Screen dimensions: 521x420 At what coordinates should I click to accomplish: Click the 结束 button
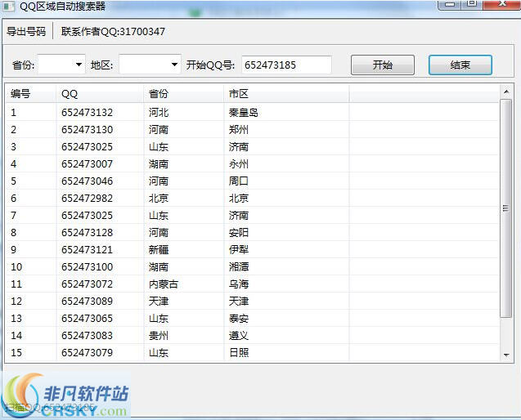pos(460,65)
